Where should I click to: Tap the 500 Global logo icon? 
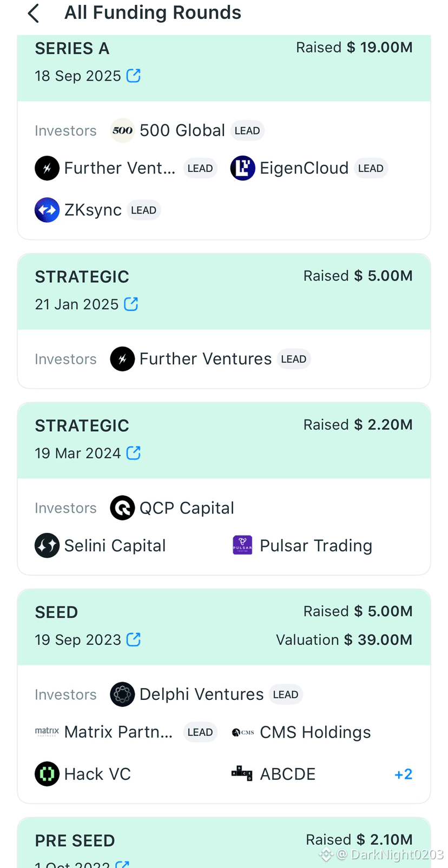(122, 131)
